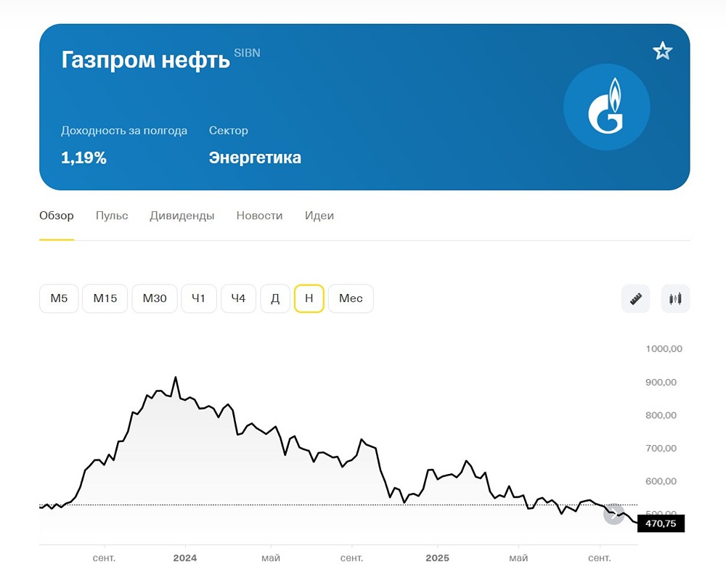Open the Дивиденды tab
This screenshot has height=588, width=726.
pos(181,216)
